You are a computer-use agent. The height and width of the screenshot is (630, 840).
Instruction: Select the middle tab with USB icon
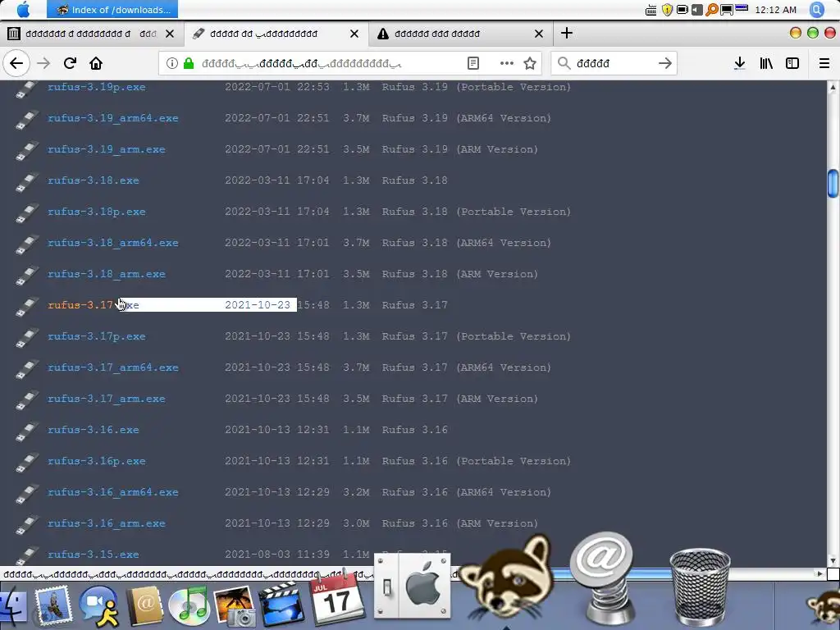click(x=276, y=34)
